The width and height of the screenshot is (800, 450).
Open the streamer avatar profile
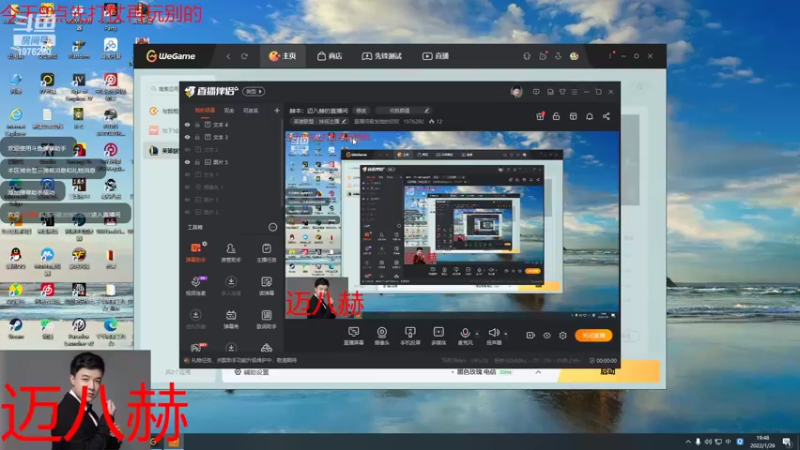pyautogui.click(x=516, y=92)
